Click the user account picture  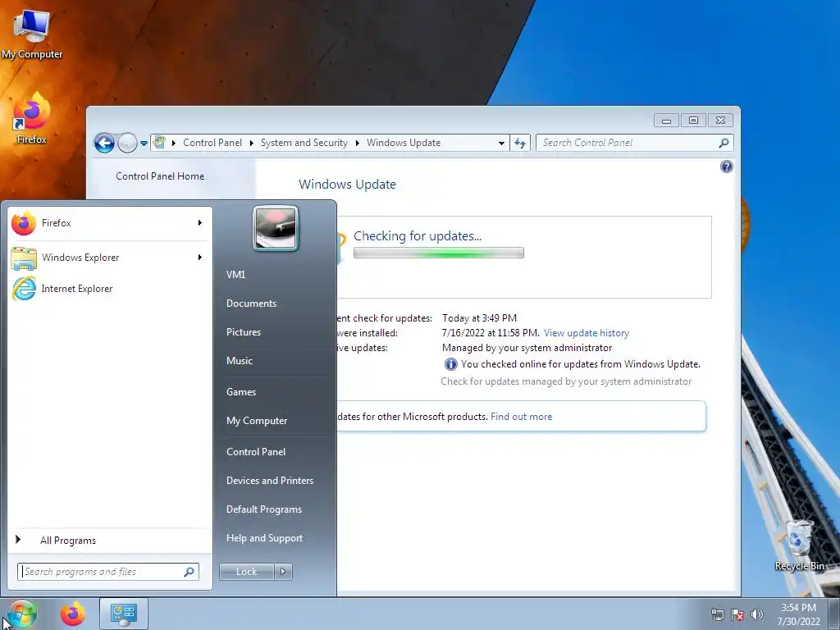(276, 229)
